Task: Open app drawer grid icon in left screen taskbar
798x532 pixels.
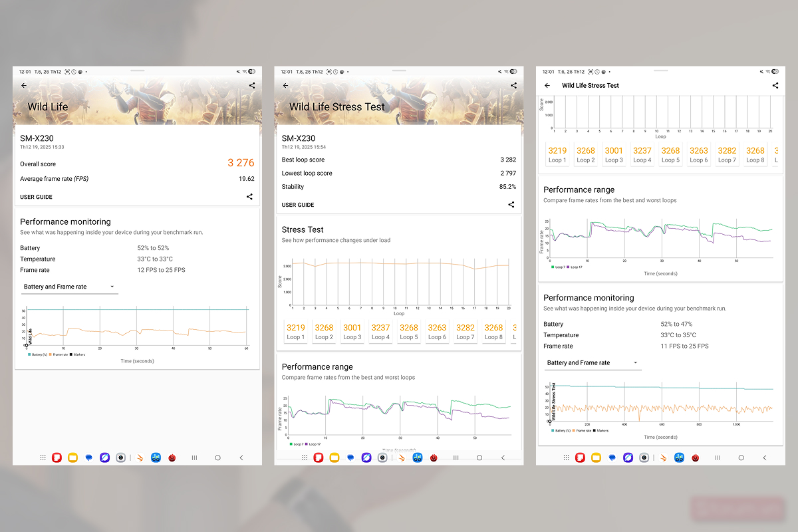Action: tap(43, 458)
